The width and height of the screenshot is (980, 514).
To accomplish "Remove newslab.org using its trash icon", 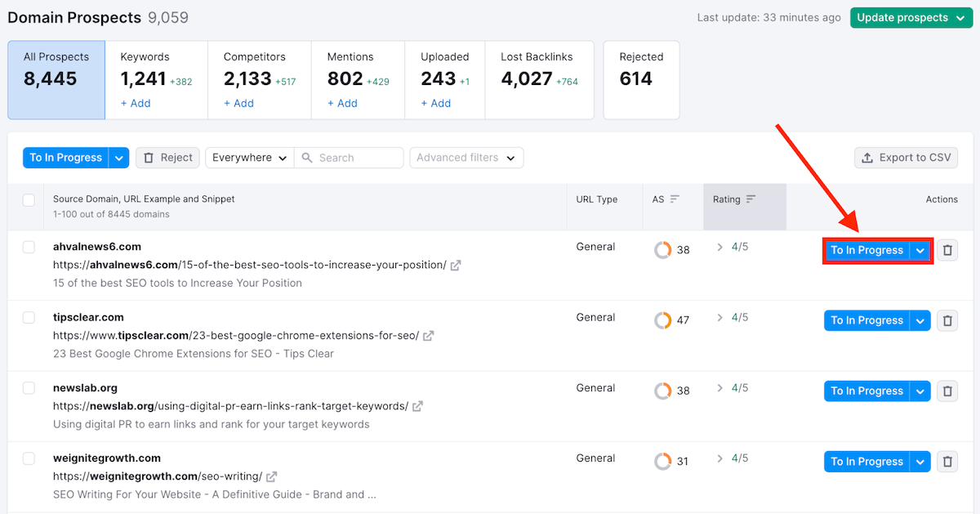I will click(947, 391).
